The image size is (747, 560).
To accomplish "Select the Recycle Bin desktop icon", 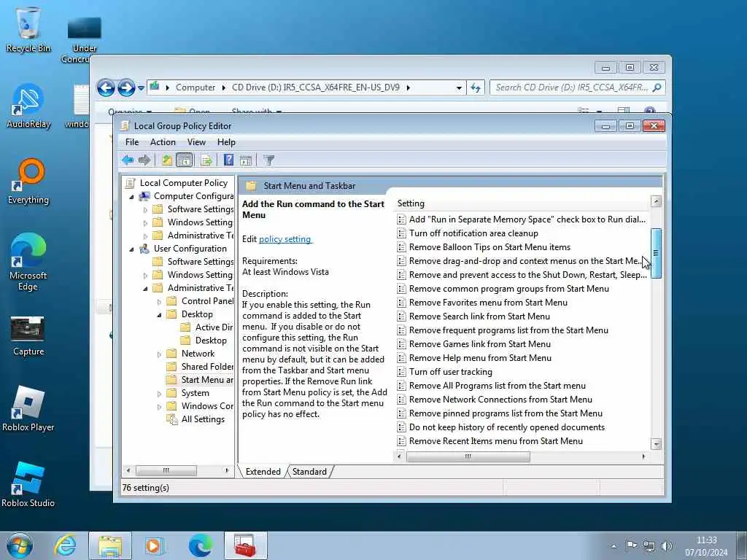I will (28, 29).
